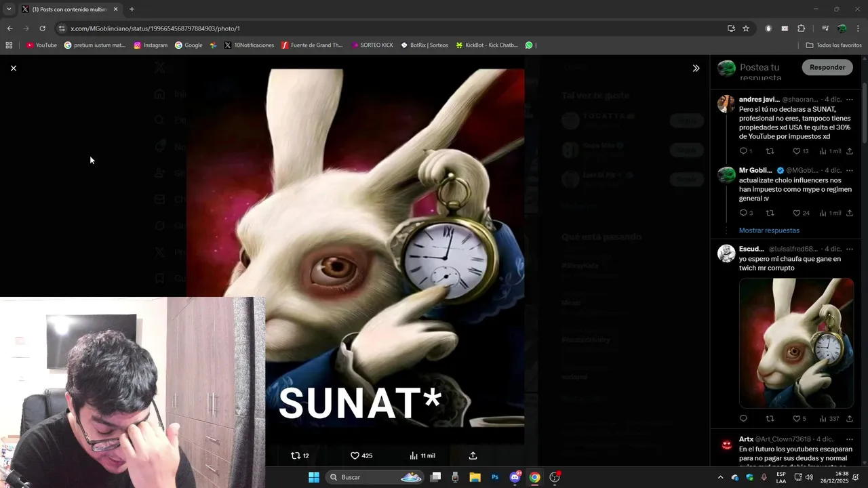Repost andres javi's comment
The height and width of the screenshot is (488, 868).
770,151
